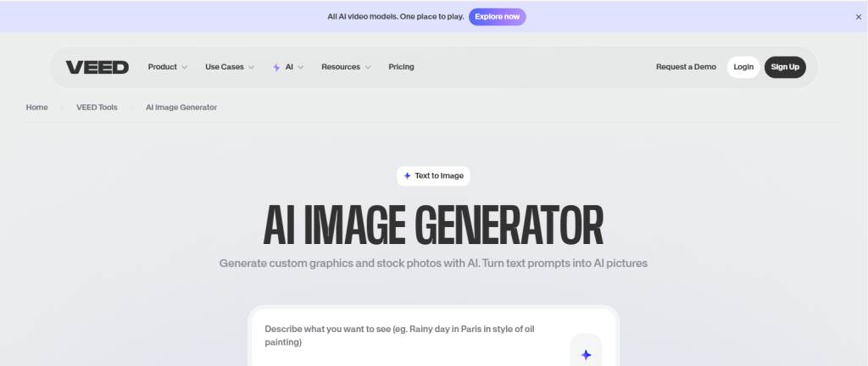This screenshot has width=868, height=366.
Task: Click the lightning bolt AI icon
Action: pos(276,67)
